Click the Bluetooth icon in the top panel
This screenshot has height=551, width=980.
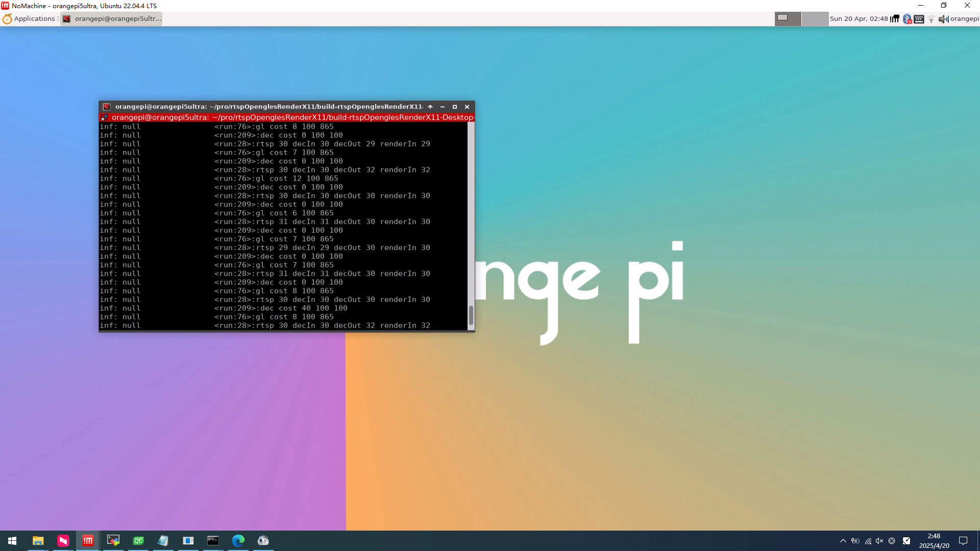tap(907, 19)
